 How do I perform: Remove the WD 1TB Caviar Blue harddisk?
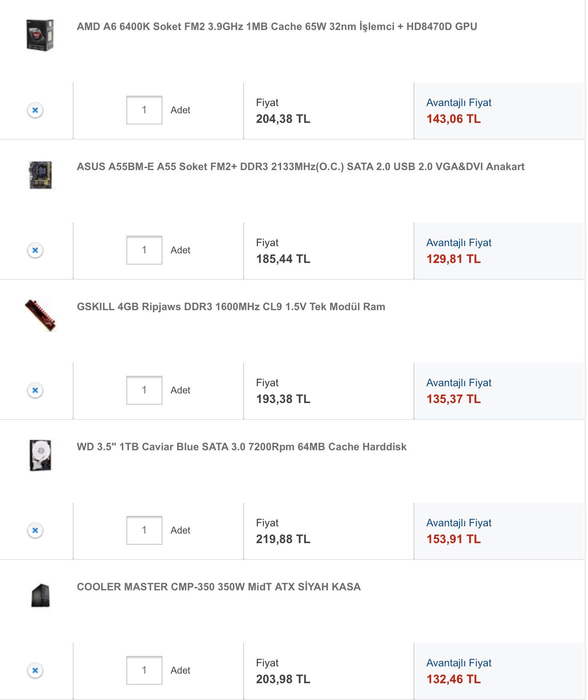(35, 530)
